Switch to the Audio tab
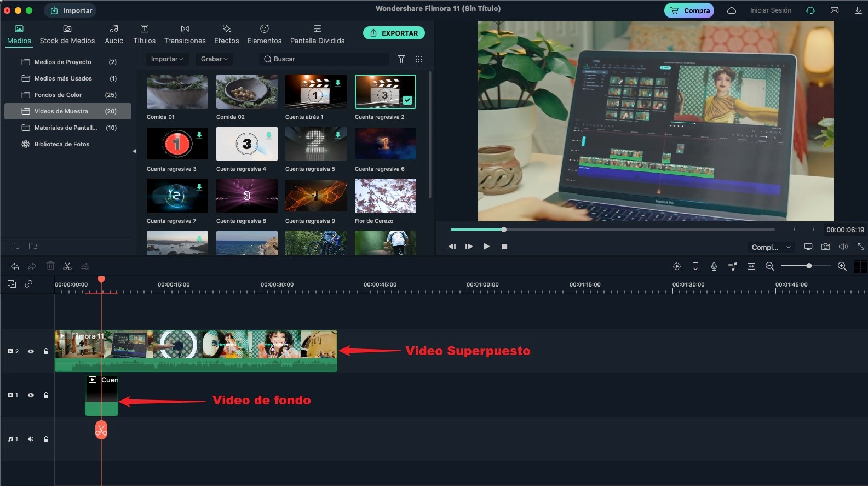 click(x=114, y=35)
